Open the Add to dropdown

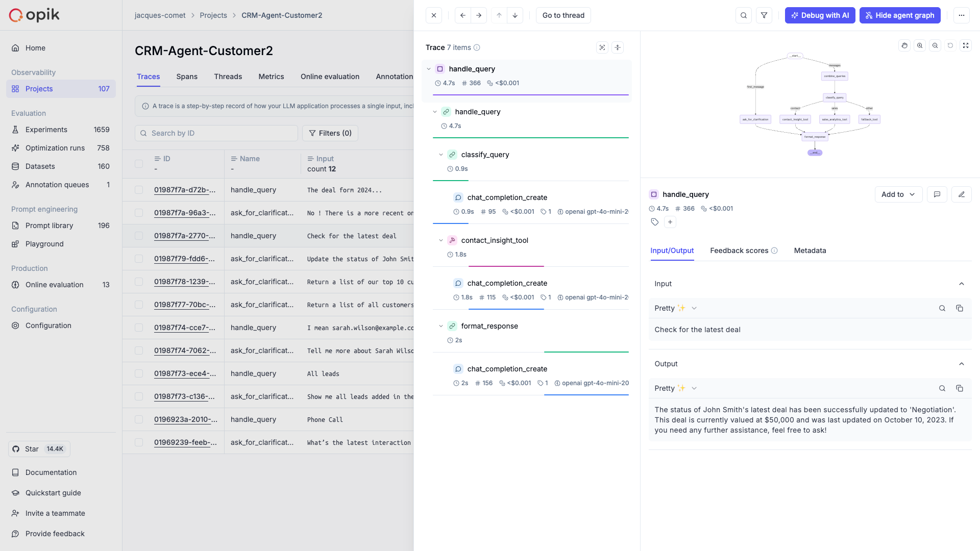tap(898, 194)
